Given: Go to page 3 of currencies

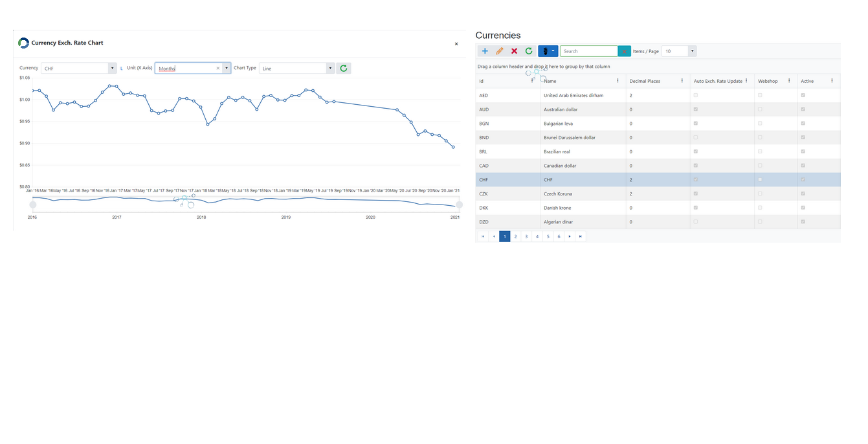Looking at the screenshot, I should (526, 236).
